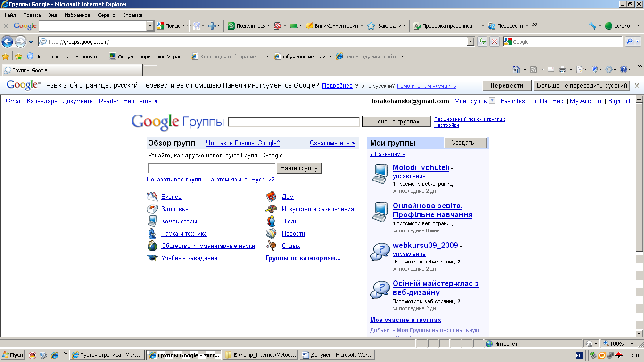Expand My Groups via « Развернуть
The image size is (644, 362).
[x=388, y=154]
